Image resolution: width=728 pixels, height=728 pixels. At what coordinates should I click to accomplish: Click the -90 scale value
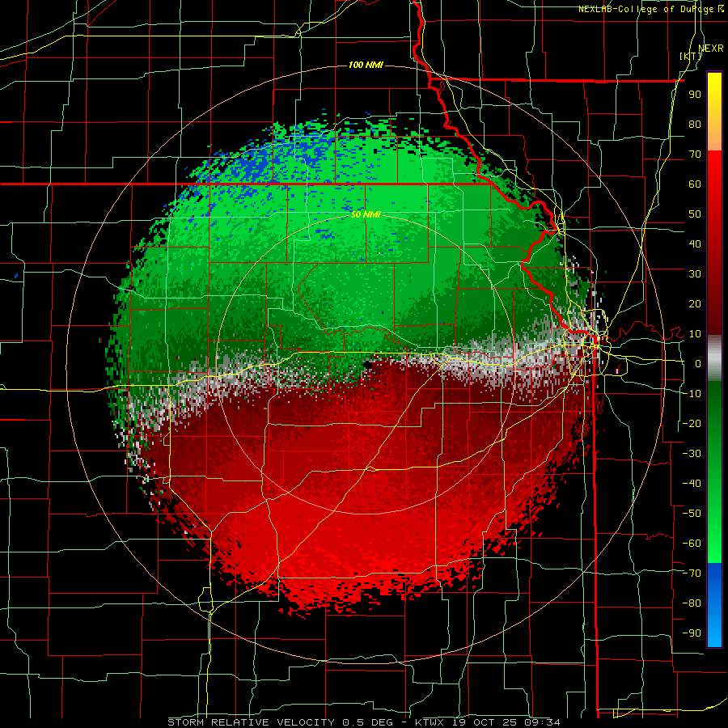click(692, 633)
